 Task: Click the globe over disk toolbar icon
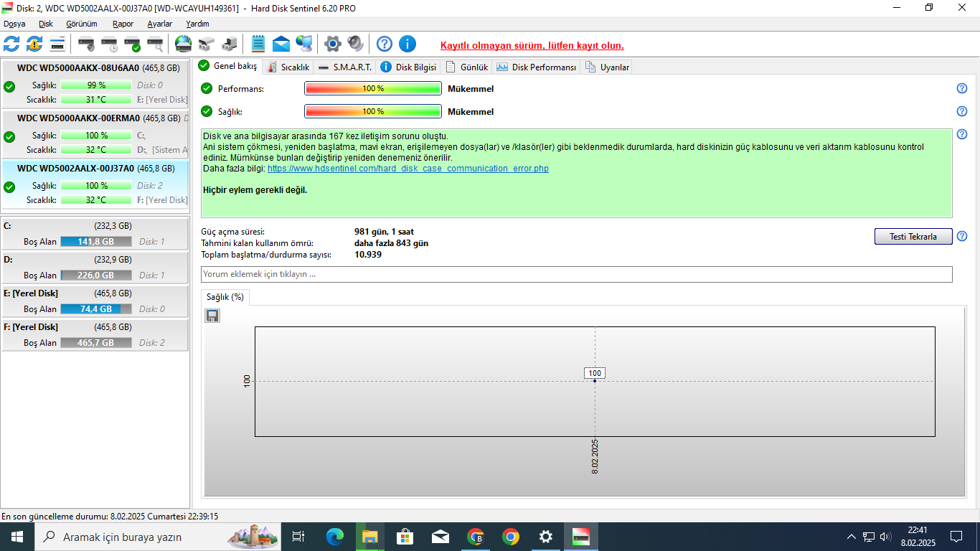tap(184, 44)
